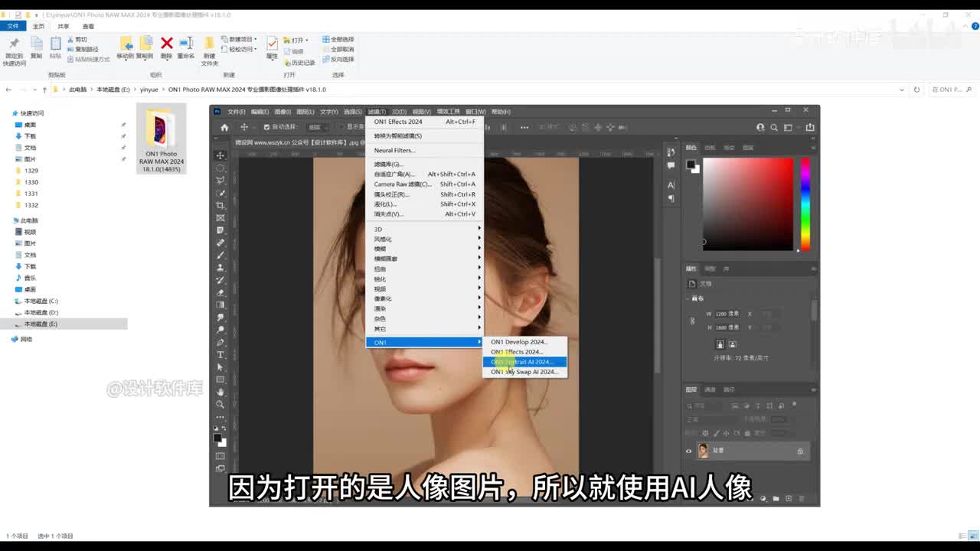Click the Photoshop Home icon
980x551 pixels.
[x=224, y=127]
